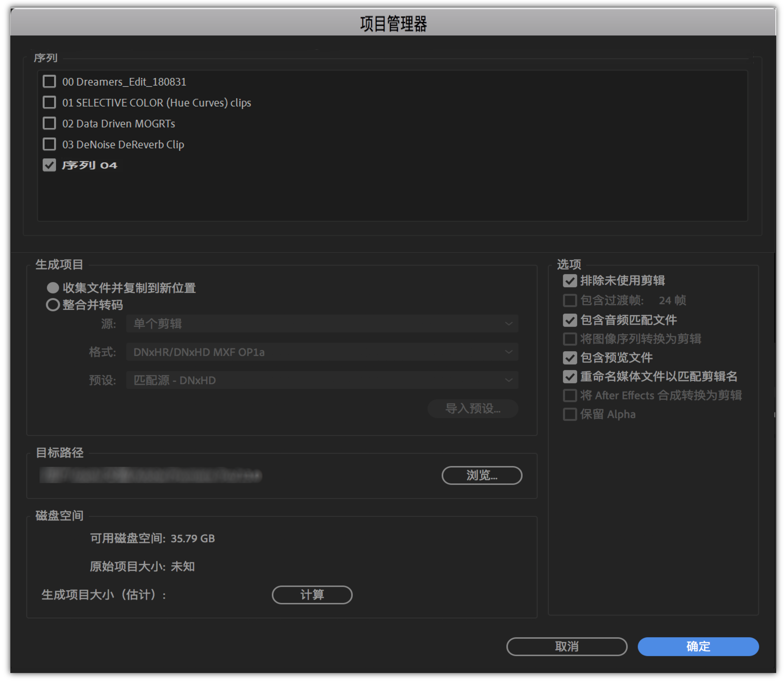Image resolution: width=784 pixels, height=684 pixels.
Task: Toggle 保留 Alpha checkbox
Action: tap(570, 414)
